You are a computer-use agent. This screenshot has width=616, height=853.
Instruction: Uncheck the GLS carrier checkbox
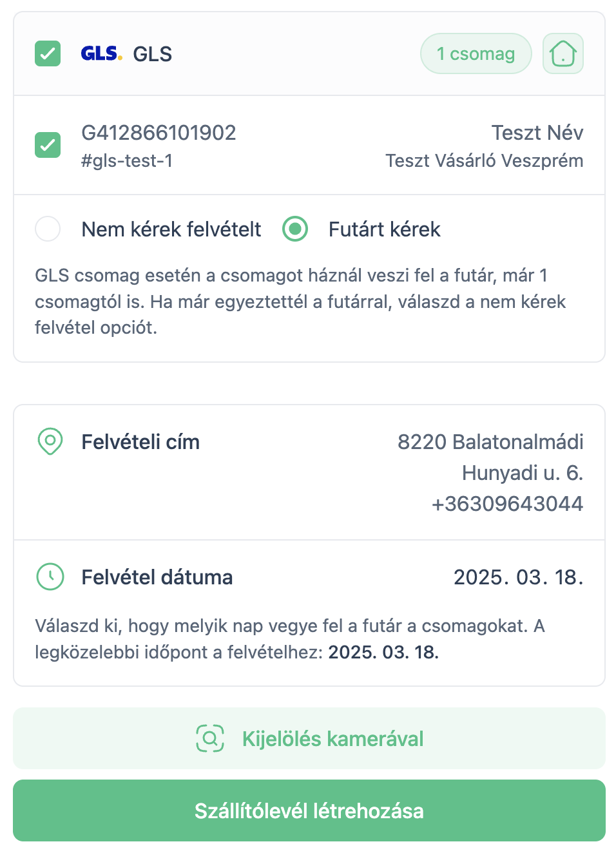[48, 53]
